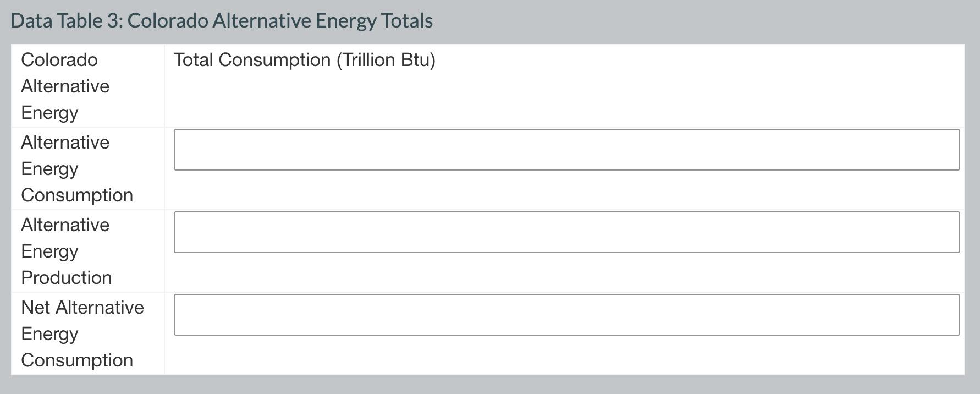Click the Total Consumption (Trillion Btu) column header

point(304,59)
